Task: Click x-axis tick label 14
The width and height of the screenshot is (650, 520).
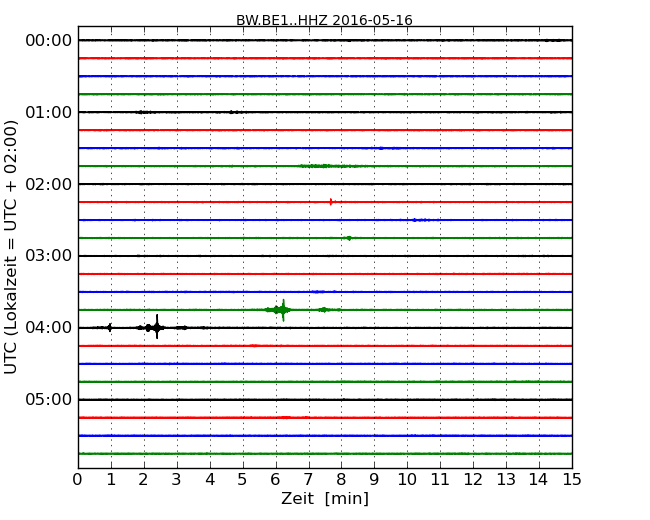Action: (539, 480)
